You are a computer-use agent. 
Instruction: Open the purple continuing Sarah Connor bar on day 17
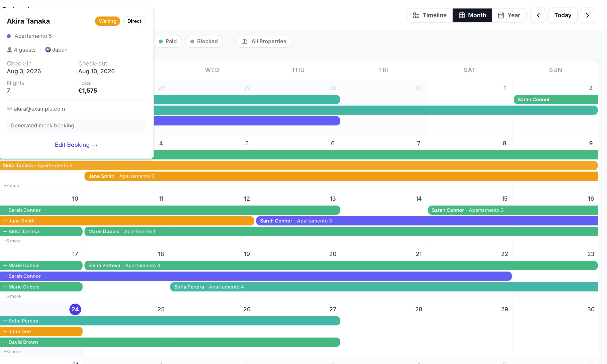point(256,276)
